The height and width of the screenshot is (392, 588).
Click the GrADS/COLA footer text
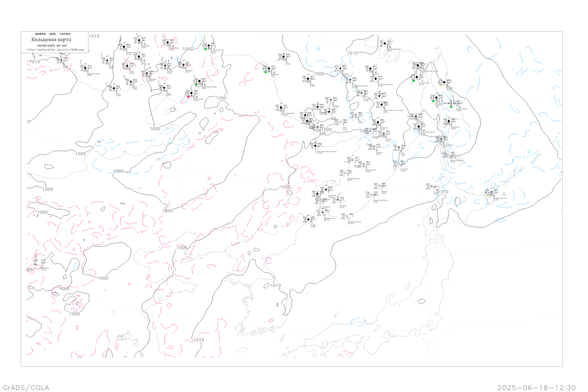(26, 387)
